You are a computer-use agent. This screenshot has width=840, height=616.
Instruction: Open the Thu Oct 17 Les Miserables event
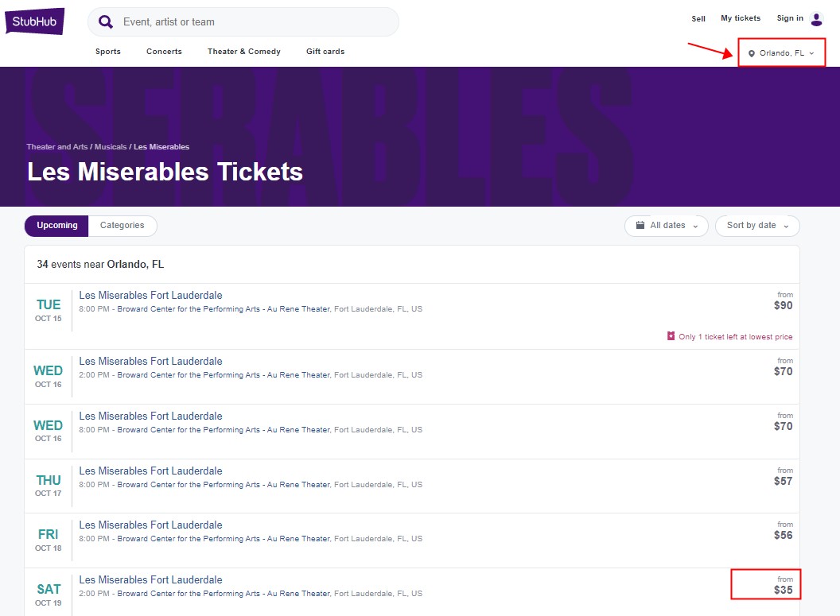(150, 471)
